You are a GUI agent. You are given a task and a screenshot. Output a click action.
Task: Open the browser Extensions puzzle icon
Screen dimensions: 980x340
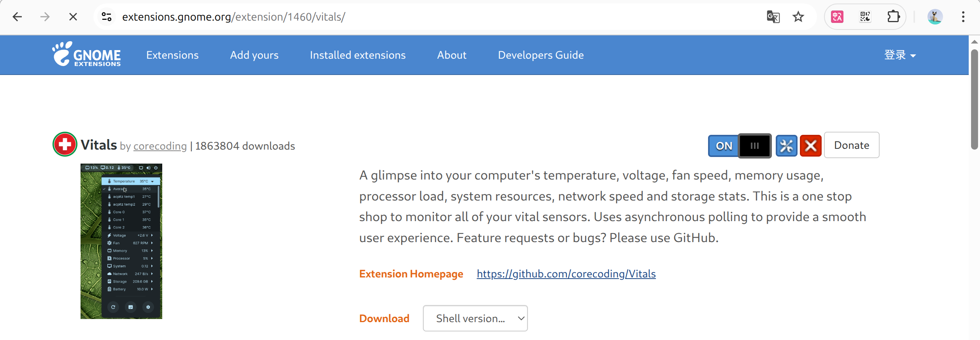(893, 17)
